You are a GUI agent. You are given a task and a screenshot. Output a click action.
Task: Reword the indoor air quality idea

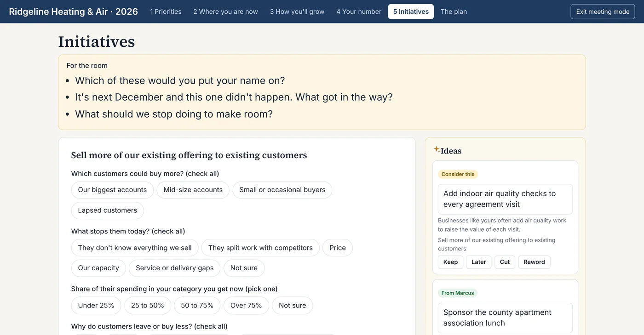click(x=534, y=262)
